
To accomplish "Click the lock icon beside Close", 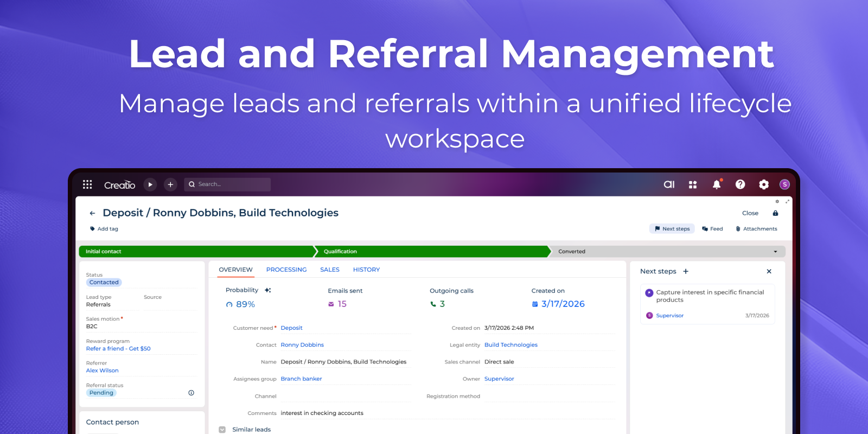I will pyautogui.click(x=775, y=213).
